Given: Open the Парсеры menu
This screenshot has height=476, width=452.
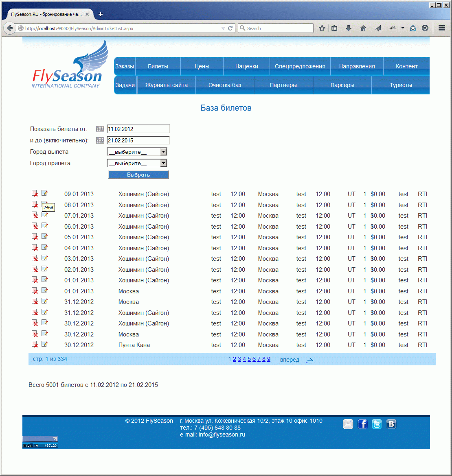Looking at the screenshot, I should tap(342, 85).
